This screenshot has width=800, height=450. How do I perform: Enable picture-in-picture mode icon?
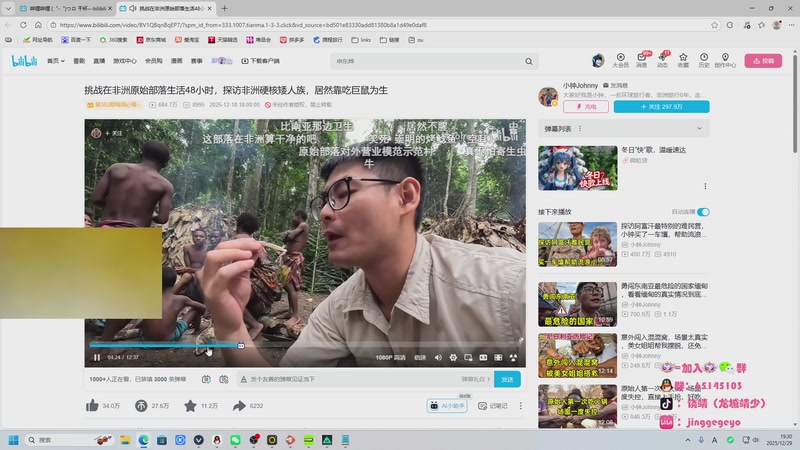(468, 358)
